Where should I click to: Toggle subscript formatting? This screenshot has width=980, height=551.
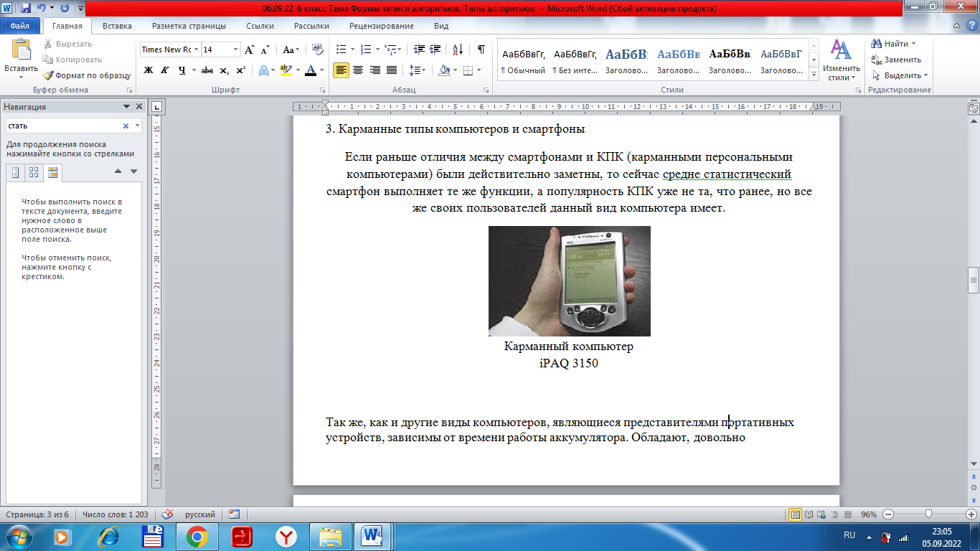(224, 70)
